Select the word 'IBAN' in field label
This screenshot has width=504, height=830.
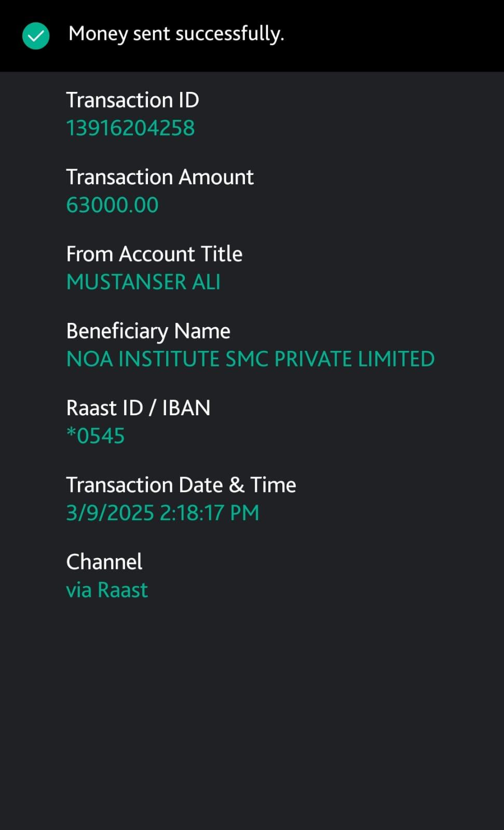pos(186,408)
